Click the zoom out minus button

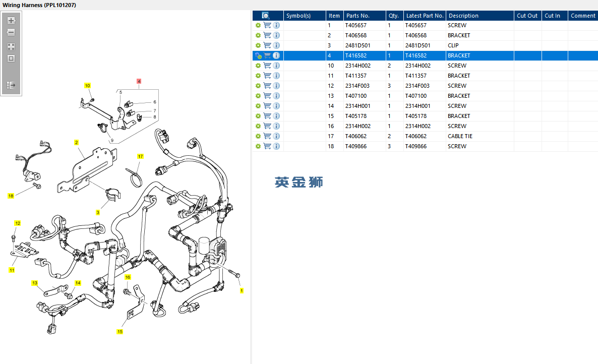(x=11, y=32)
